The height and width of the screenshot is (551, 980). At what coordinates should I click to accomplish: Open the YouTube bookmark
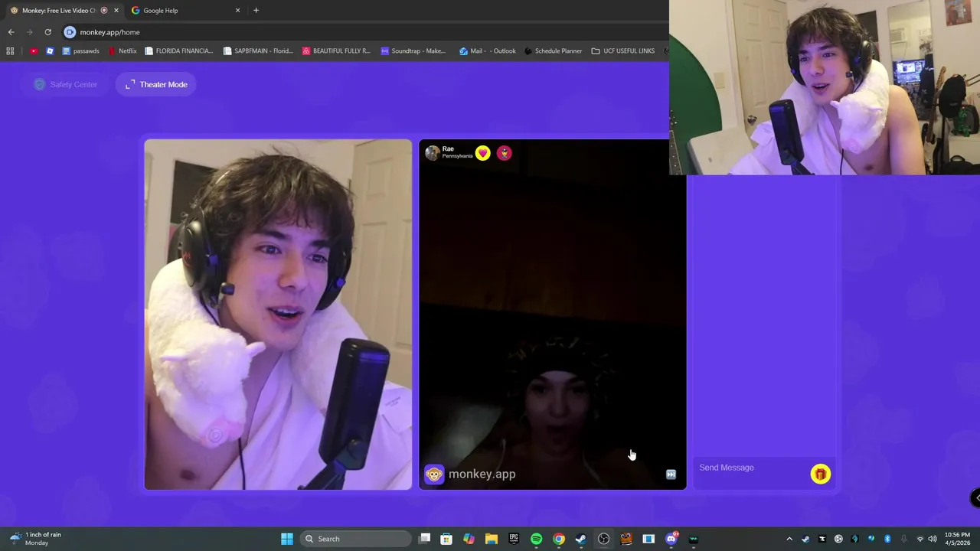pyautogui.click(x=34, y=51)
